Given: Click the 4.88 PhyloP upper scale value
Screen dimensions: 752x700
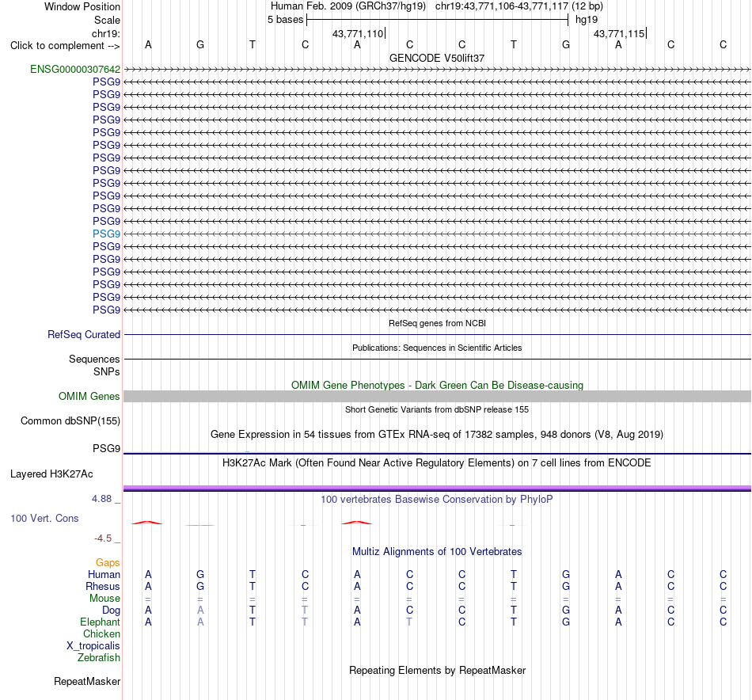Looking at the screenshot, I should pos(101,499).
